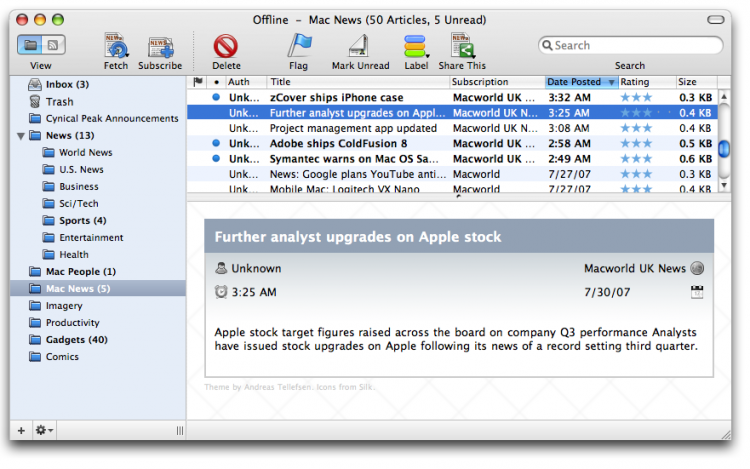
Task: Select the Imagery folder
Action: coord(98,305)
